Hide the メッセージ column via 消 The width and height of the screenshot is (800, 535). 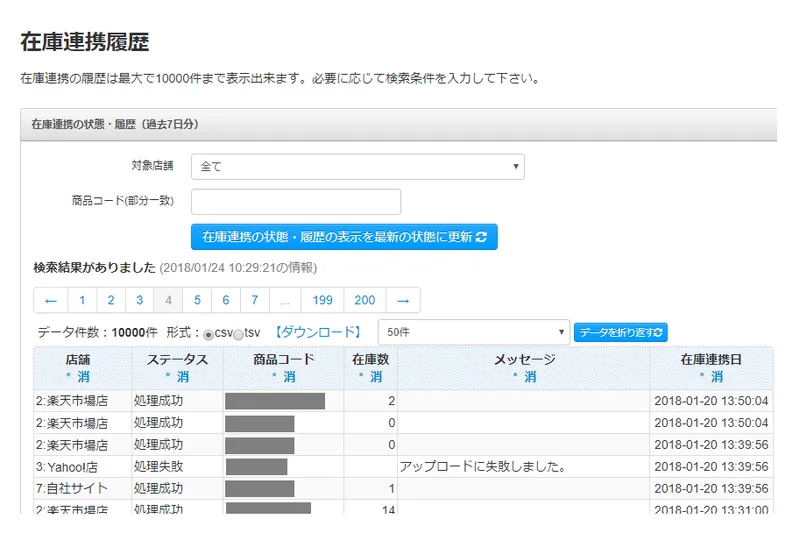(530, 377)
